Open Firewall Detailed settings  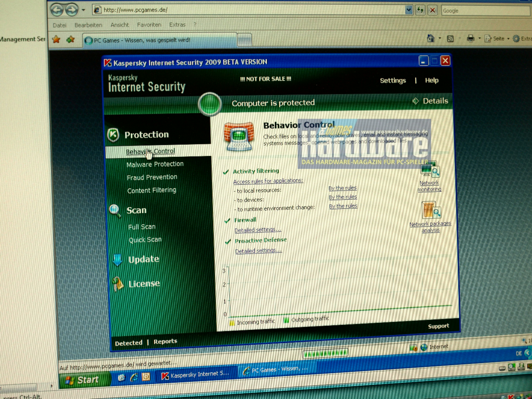258,230
